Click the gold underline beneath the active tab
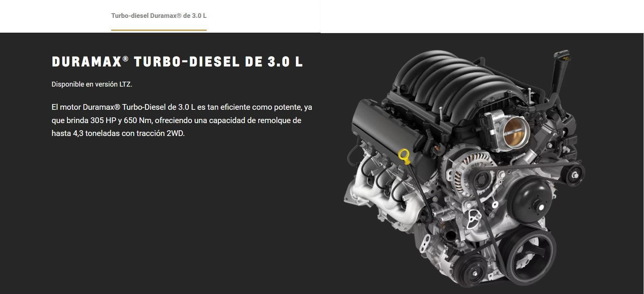The image size is (644, 294). point(159,30)
